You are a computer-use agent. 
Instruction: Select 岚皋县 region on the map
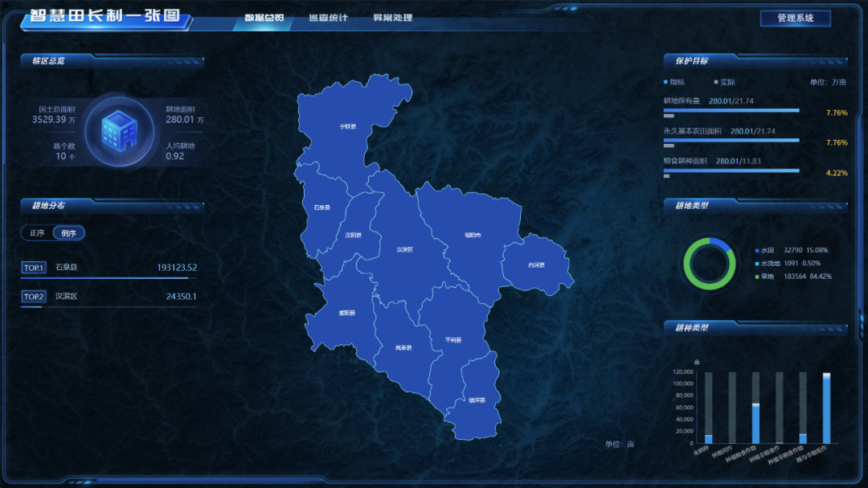click(x=403, y=348)
